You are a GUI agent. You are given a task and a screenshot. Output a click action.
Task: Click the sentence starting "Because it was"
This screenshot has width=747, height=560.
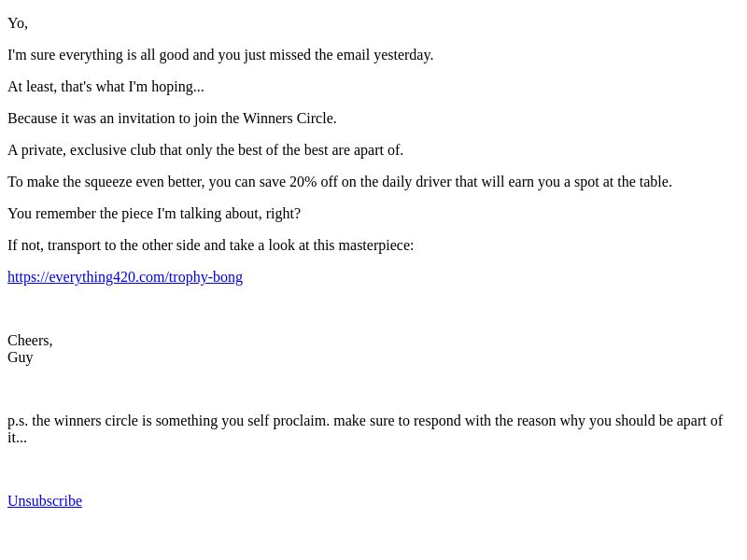point(172,119)
